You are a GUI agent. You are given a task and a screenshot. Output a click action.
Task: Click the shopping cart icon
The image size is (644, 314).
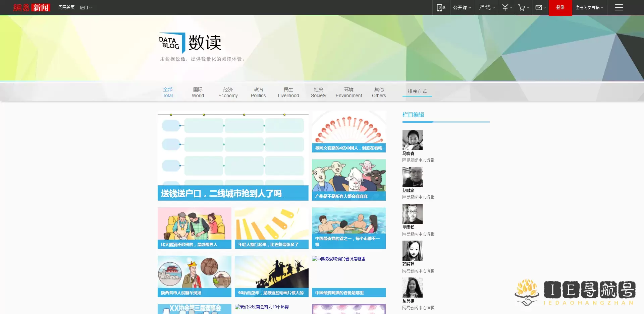coord(523,7)
